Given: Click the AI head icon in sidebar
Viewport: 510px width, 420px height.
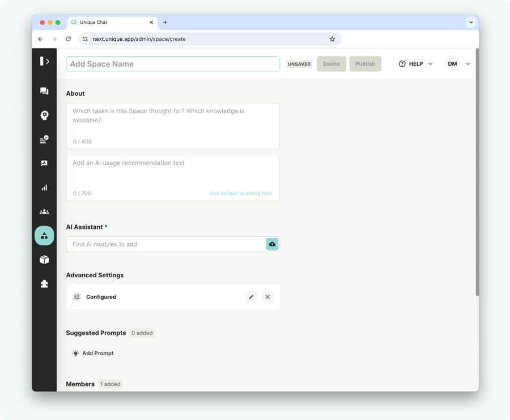Looking at the screenshot, I should coord(44,115).
